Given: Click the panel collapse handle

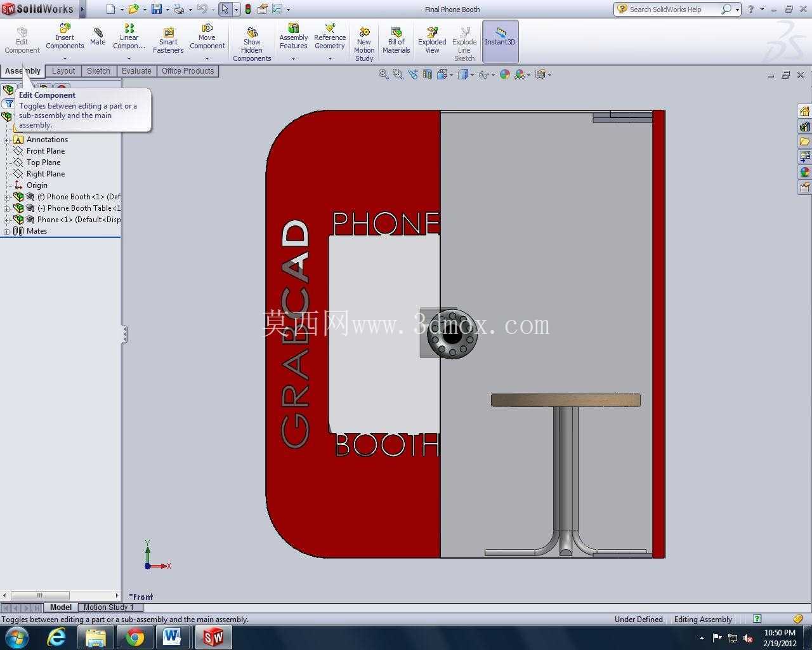Looking at the screenshot, I should (124, 335).
